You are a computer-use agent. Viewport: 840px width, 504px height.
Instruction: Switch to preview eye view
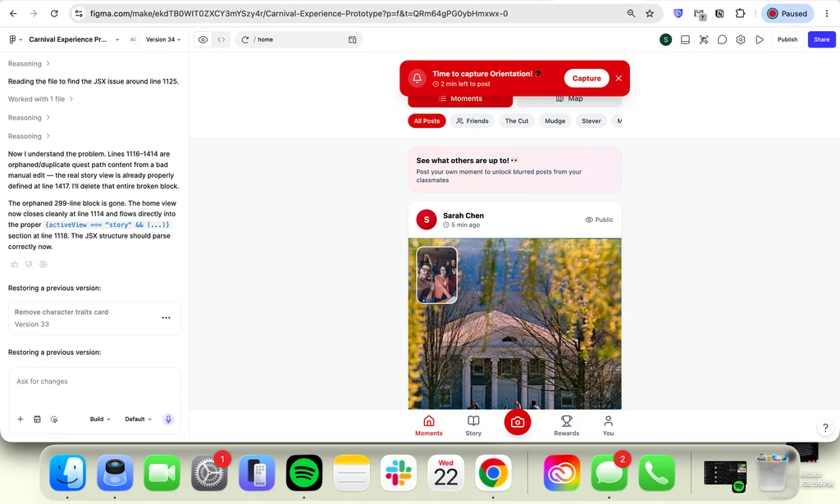point(203,39)
